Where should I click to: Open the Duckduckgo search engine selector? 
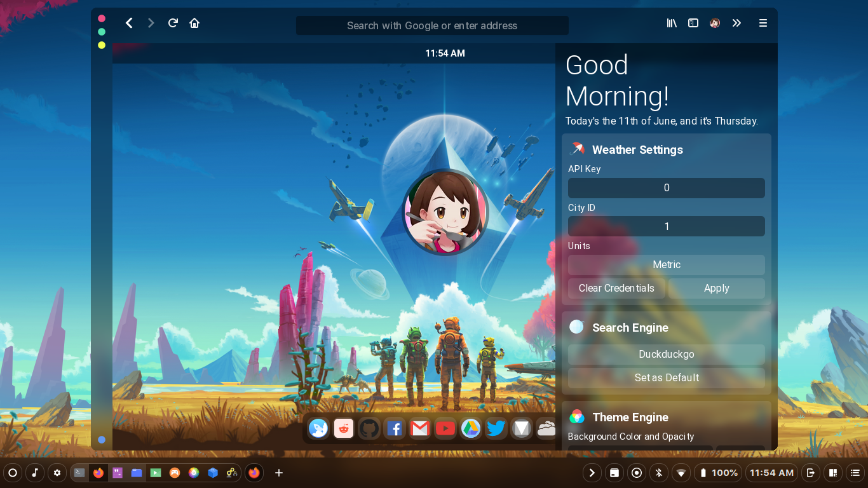(667, 355)
